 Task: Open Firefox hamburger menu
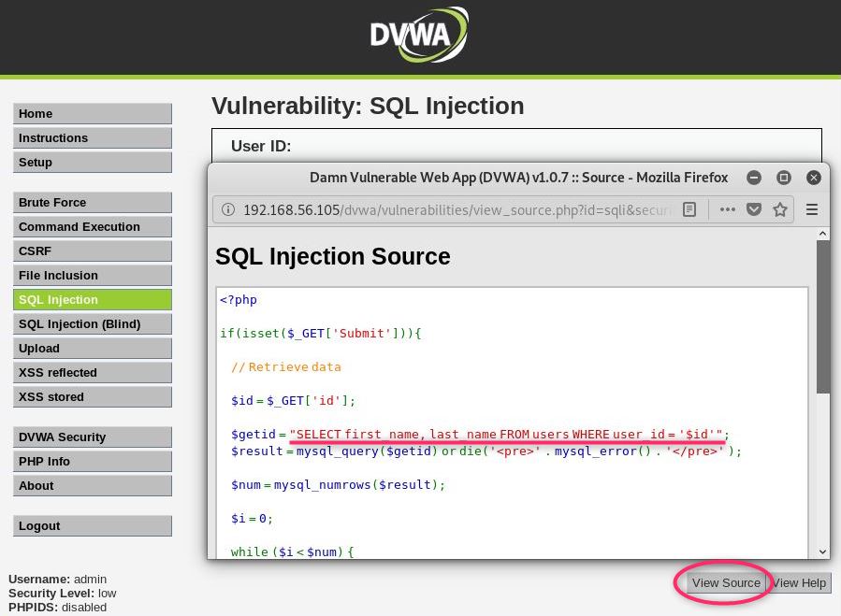point(812,209)
